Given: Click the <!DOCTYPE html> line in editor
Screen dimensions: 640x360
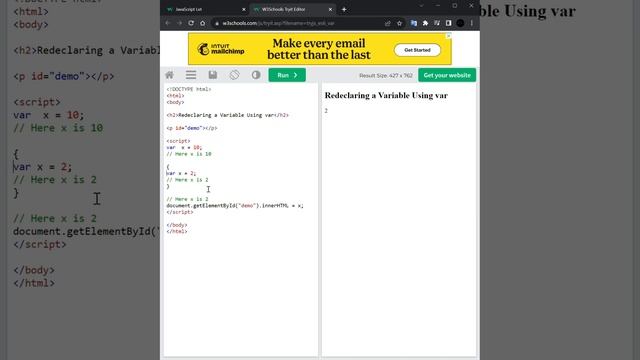Looking at the screenshot, I should pos(189,89).
